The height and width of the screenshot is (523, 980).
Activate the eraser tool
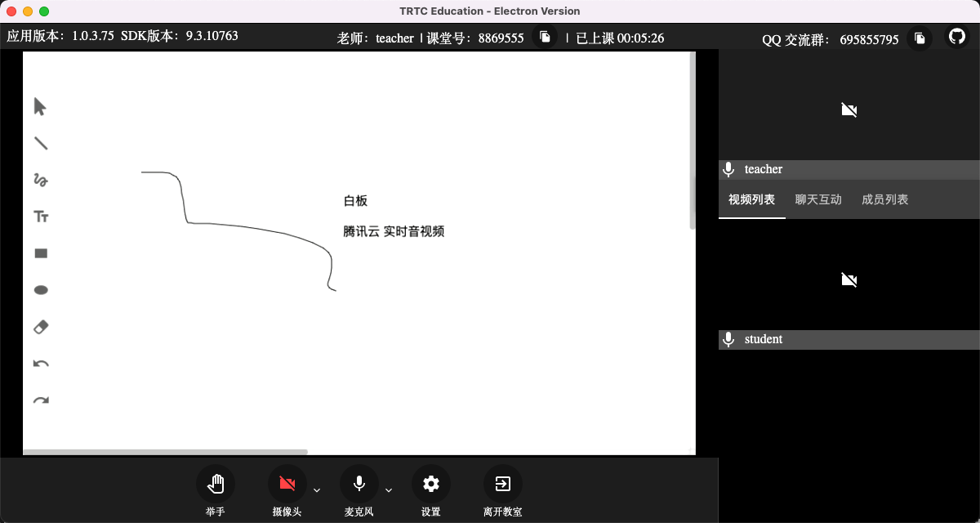click(x=41, y=327)
